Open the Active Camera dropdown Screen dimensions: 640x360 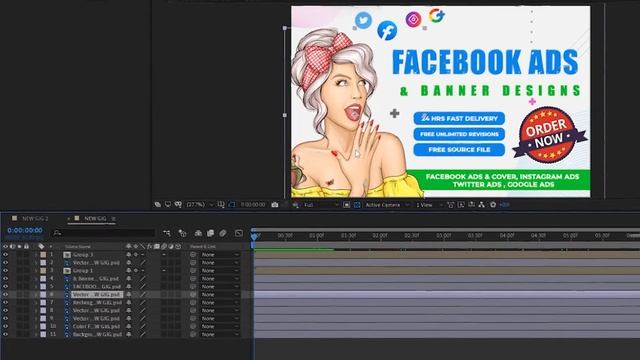point(387,204)
